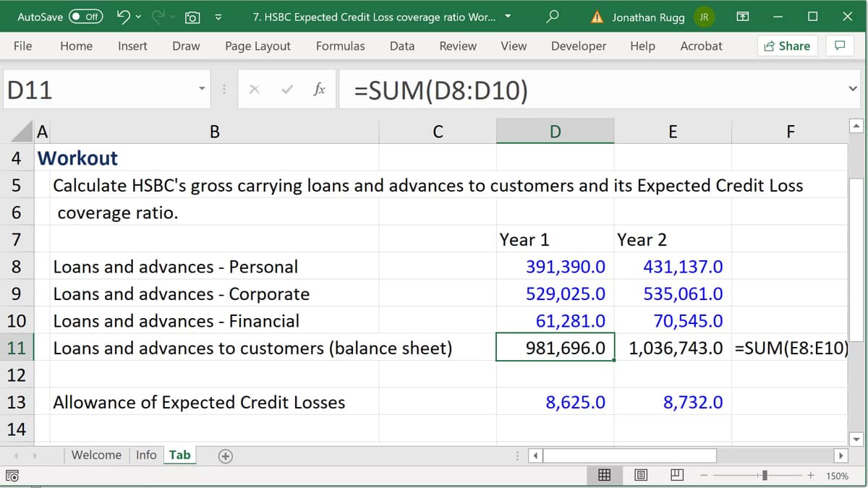Click the Search magnifier icon
Viewport: 868px width, 488px height.
click(552, 17)
